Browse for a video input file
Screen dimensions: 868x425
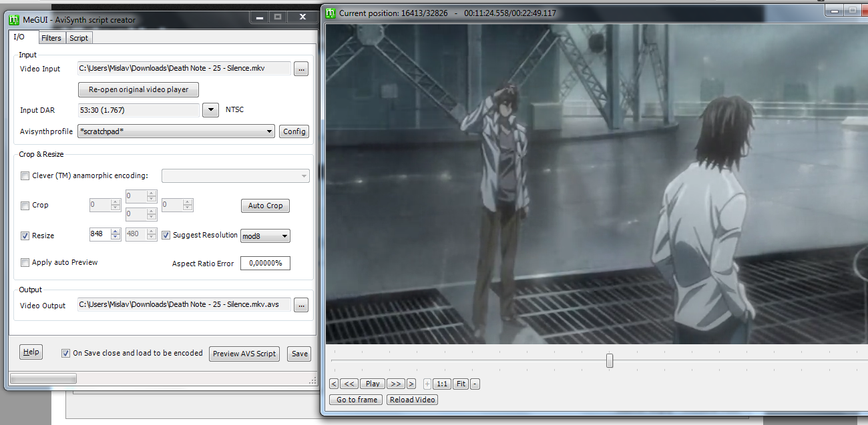pos(300,69)
